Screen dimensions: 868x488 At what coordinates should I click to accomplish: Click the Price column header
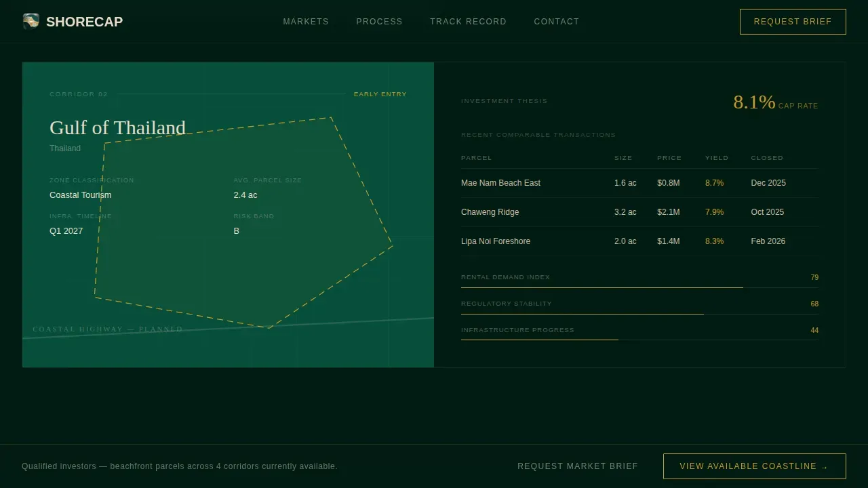coord(669,158)
